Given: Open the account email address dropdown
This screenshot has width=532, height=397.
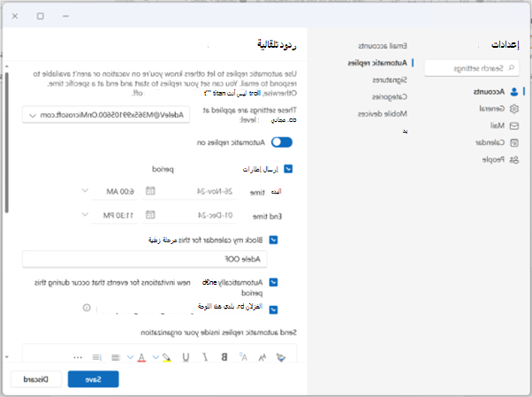Looking at the screenshot, I should point(106,115).
